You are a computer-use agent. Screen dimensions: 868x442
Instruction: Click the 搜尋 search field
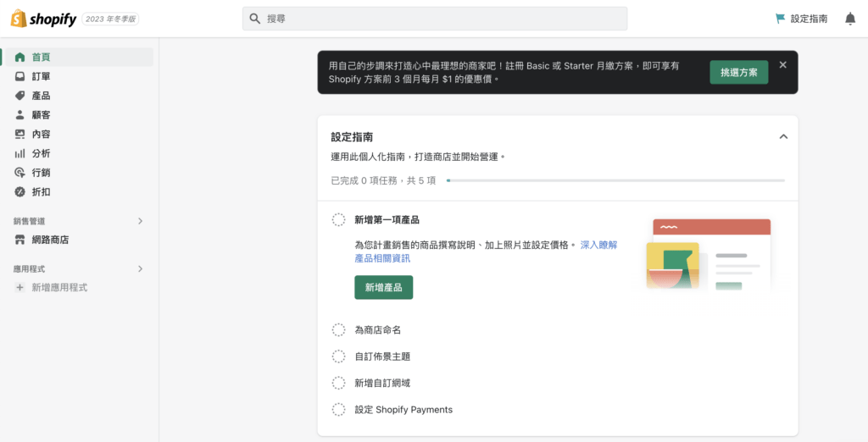click(435, 19)
